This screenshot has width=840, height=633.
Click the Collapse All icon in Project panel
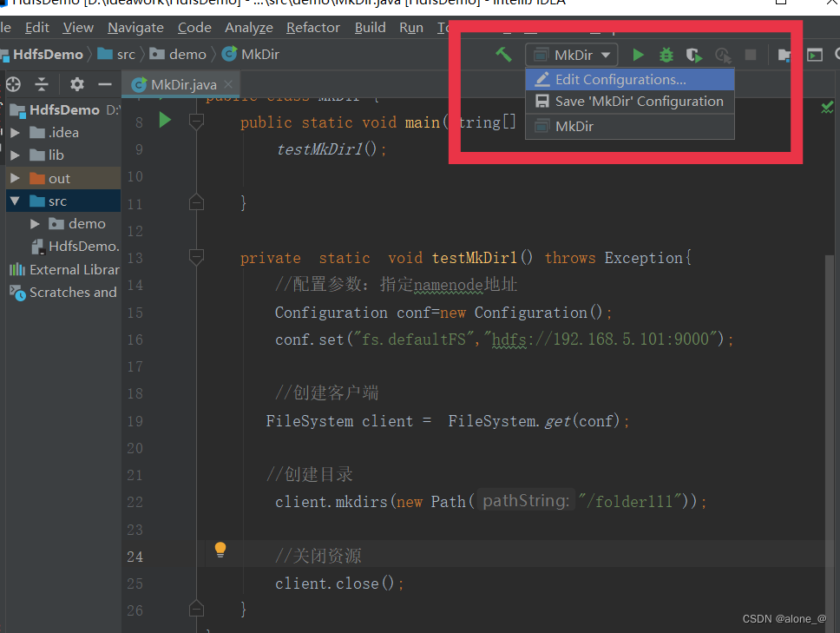[42, 84]
